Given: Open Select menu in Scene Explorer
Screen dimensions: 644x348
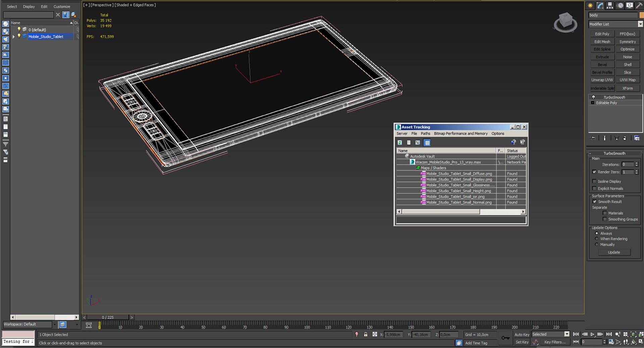Looking at the screenshot, I should 12,6.
